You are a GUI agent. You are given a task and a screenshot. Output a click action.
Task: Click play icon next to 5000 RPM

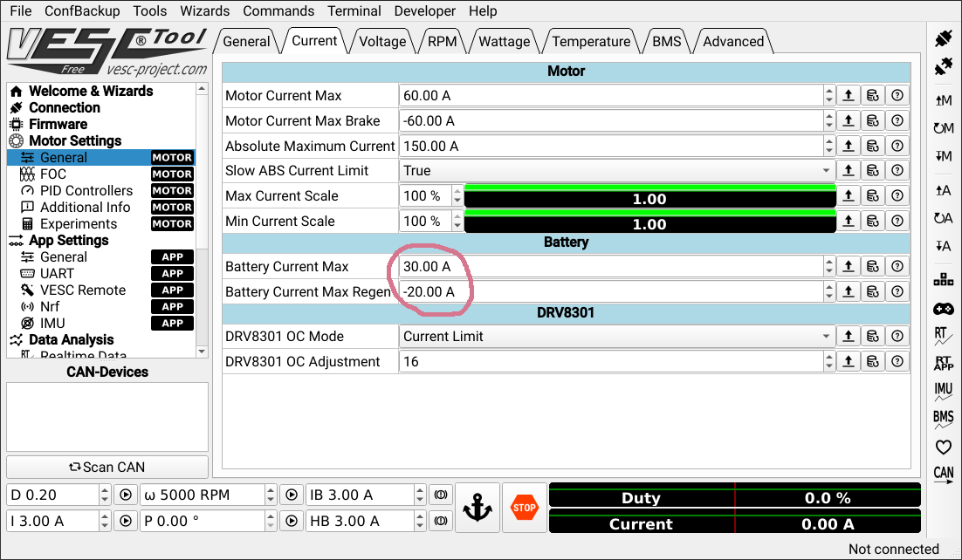tap(292, 495)
